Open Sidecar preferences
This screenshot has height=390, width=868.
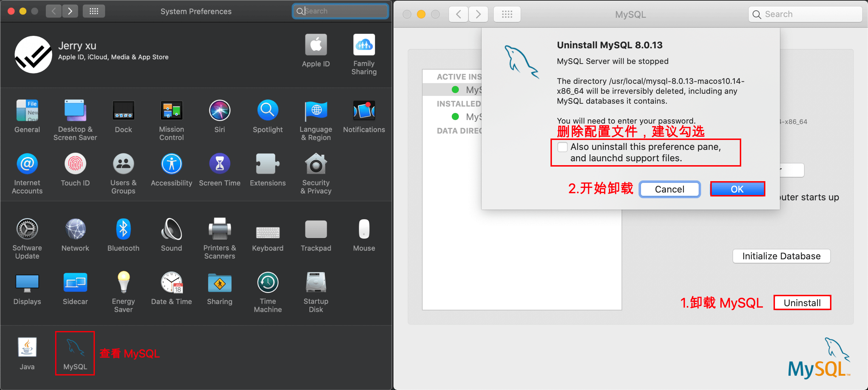75,288
